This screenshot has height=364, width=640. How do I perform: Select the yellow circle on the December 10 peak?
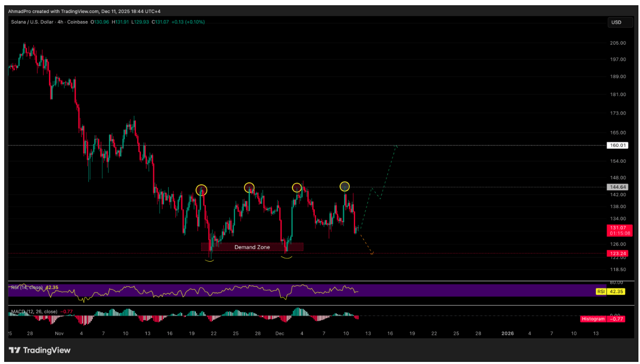[x=345, y=186]
